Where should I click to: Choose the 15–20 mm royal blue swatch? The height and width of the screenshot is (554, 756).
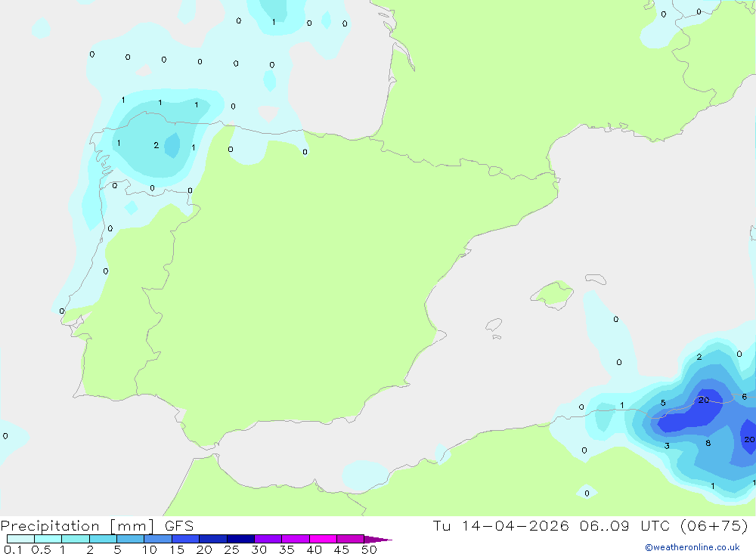pos(185,539)
